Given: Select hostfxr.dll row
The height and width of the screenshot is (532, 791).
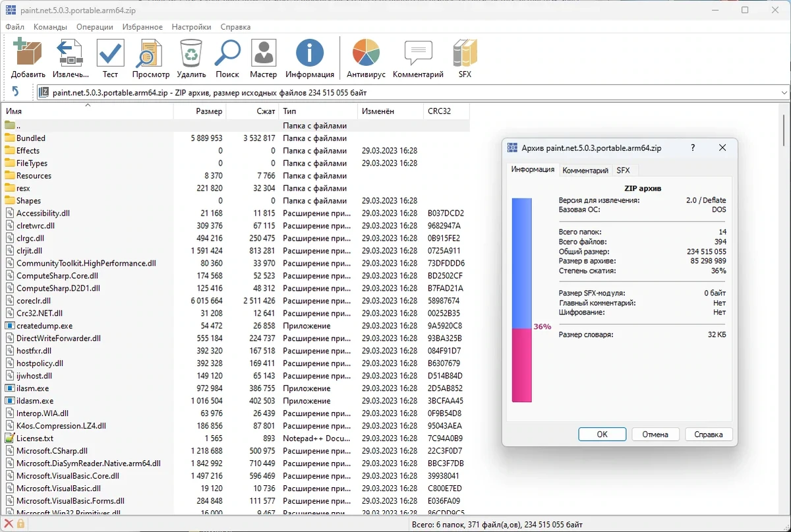Looking at the screenshot, I should (x=236, y=351).
